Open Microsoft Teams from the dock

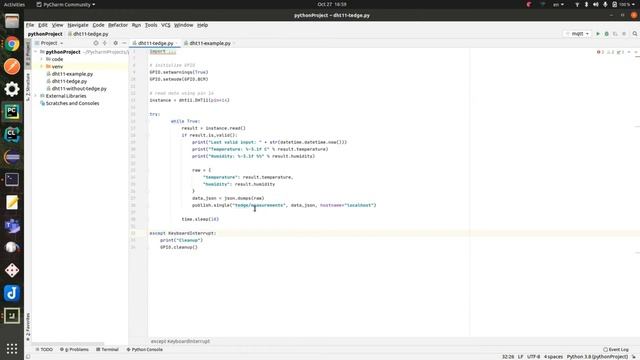click(12, 225)
